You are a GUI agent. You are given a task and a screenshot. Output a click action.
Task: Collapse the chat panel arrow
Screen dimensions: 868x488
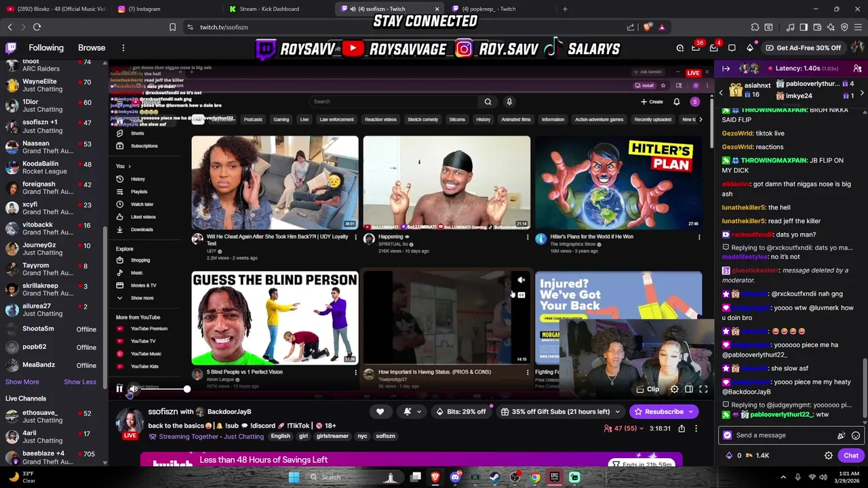(x=726, y=68)
